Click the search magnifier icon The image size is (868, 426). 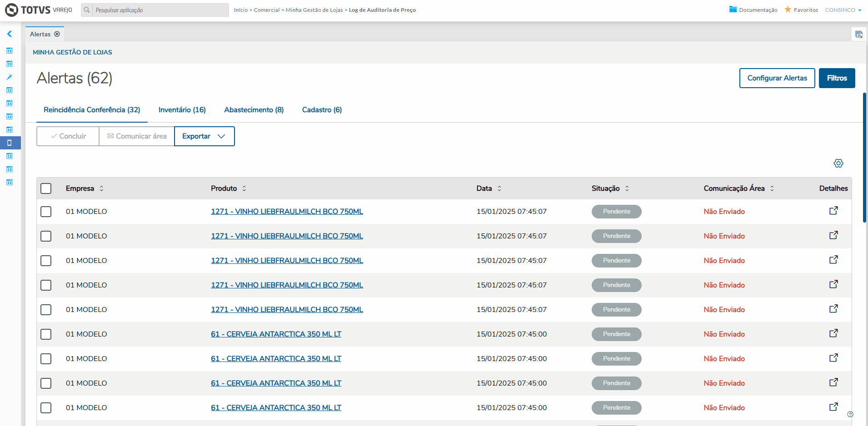pos(87,10)
